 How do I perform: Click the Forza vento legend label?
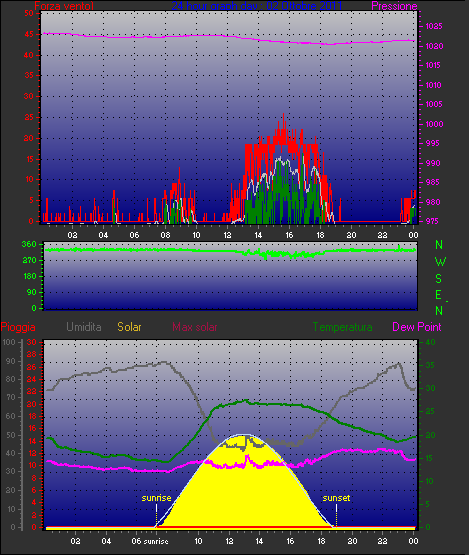(x=64, y=6)
